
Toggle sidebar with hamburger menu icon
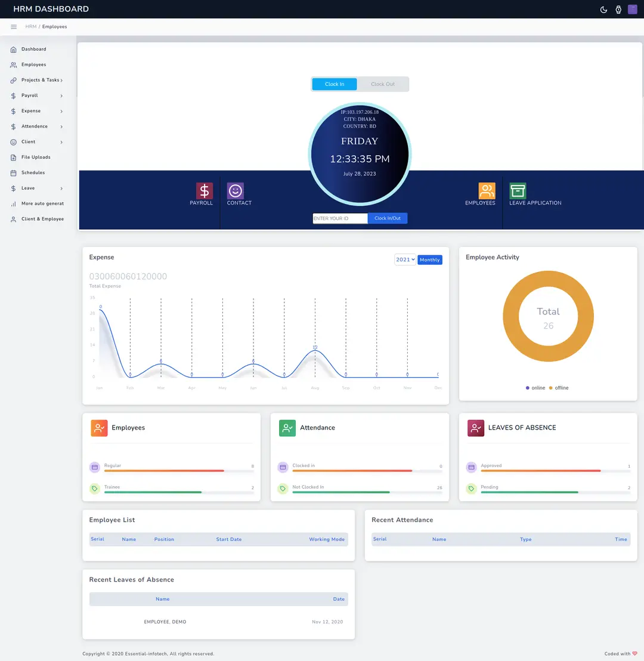[14, 27]
